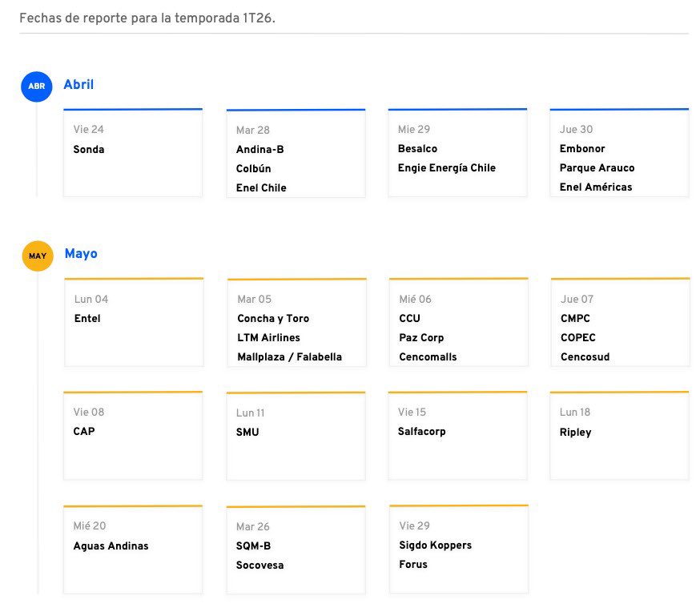Click the Fechas de reporte 1T26 heading
Screen dimensions: 700x608
[147, 18]
